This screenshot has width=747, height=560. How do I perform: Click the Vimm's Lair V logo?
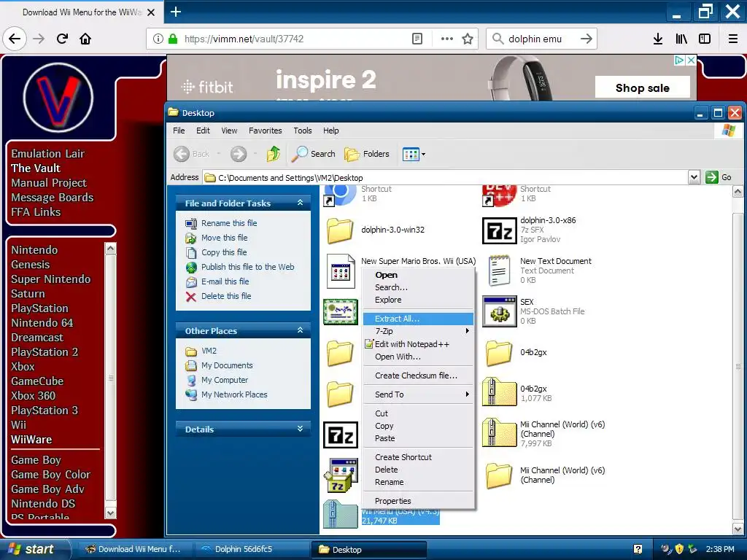[58, 98]
